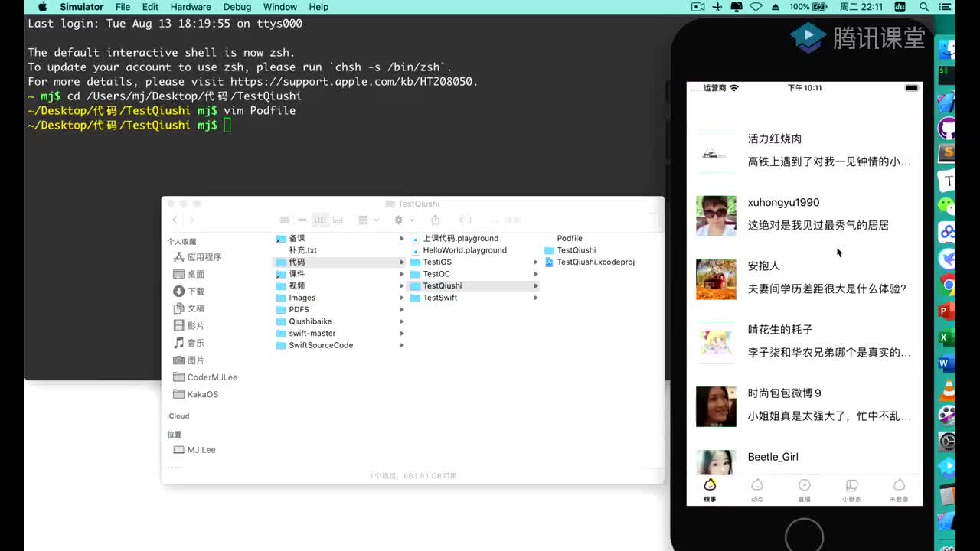
Task: Open 下载 in Finder sidebar
Action: pos(189,292)
